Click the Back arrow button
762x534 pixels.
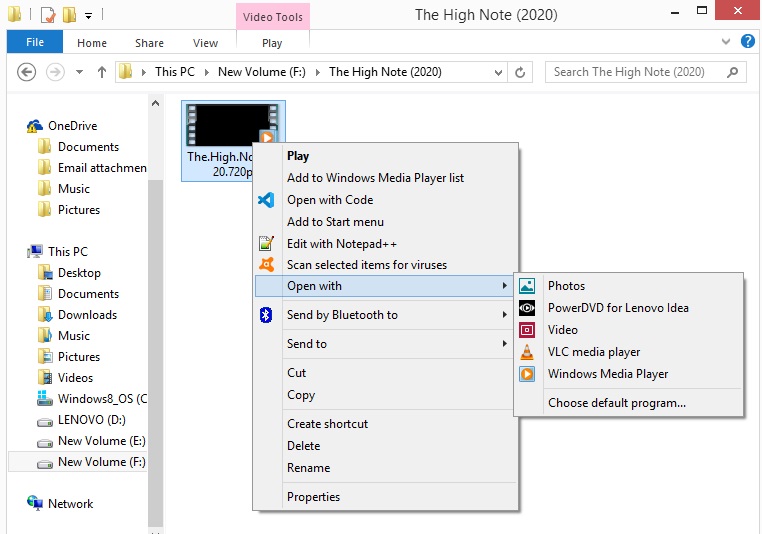point(26,72)
